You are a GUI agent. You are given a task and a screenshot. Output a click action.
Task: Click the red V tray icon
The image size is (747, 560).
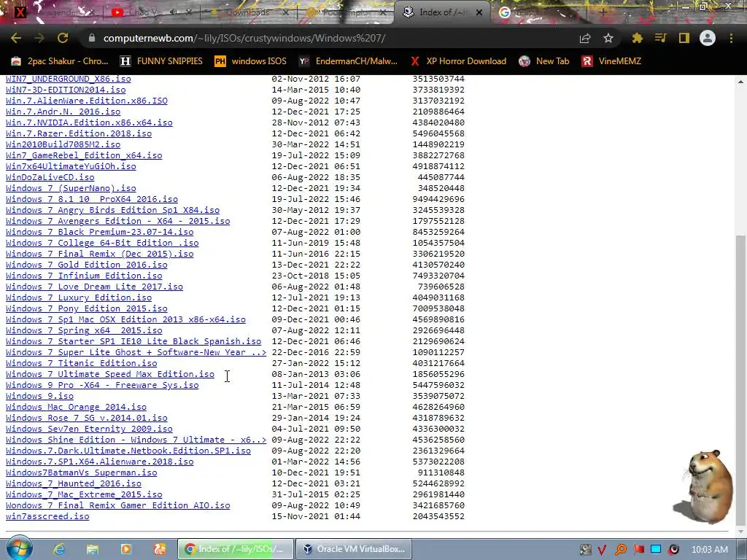pyautogui.click(x=602, y=550)
